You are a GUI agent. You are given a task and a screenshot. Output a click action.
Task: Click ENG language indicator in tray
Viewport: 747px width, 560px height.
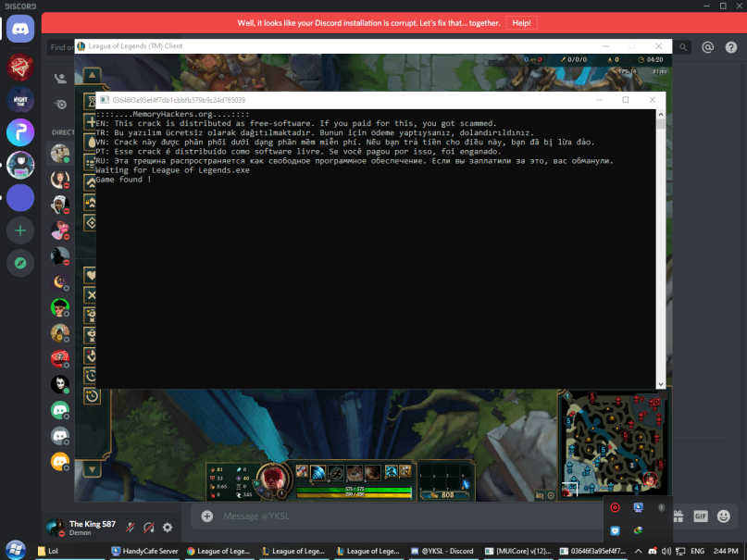point(697,551)
